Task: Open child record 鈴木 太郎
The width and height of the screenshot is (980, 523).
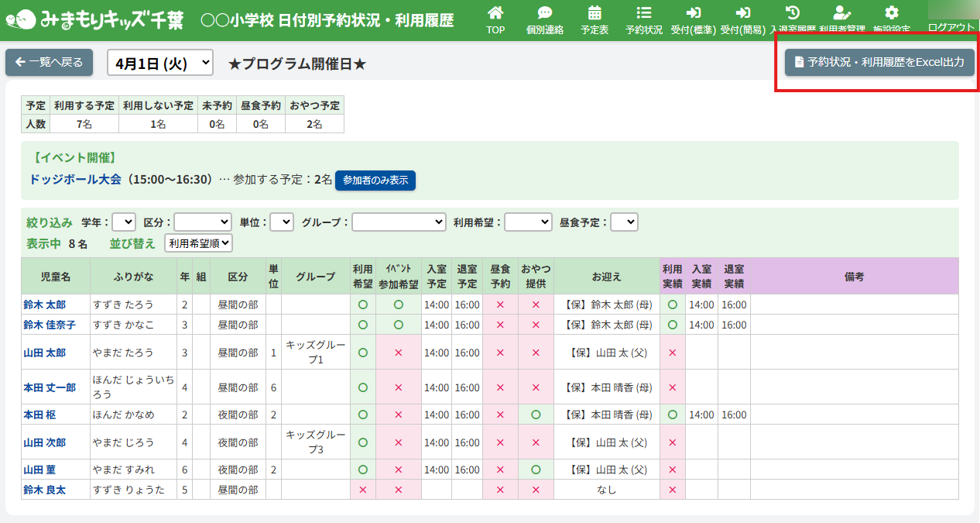Action: pyautogui.click(x=44, y=305)
